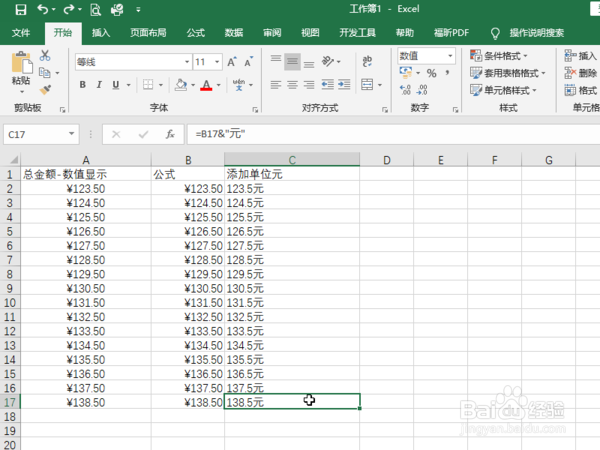Click the phonetic guide wén icon
Screen dimensions: 600x450
(239, 85)
